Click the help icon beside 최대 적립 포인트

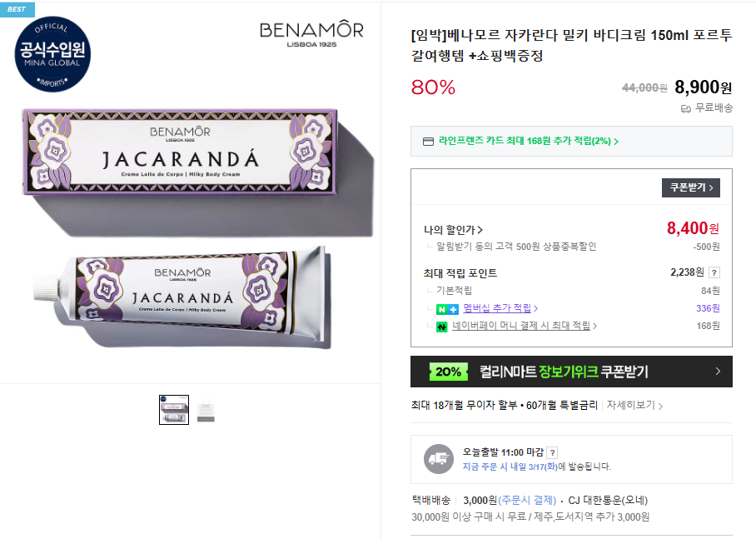coord(714,272)
